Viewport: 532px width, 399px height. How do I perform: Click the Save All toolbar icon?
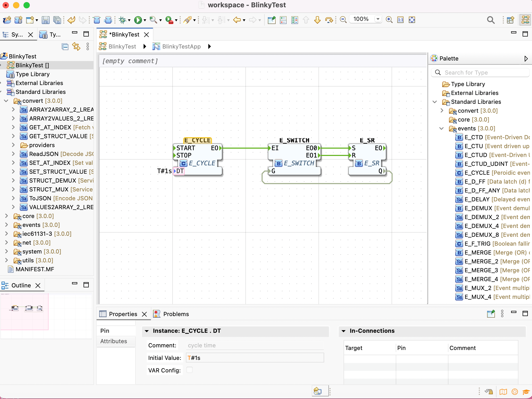57,20
